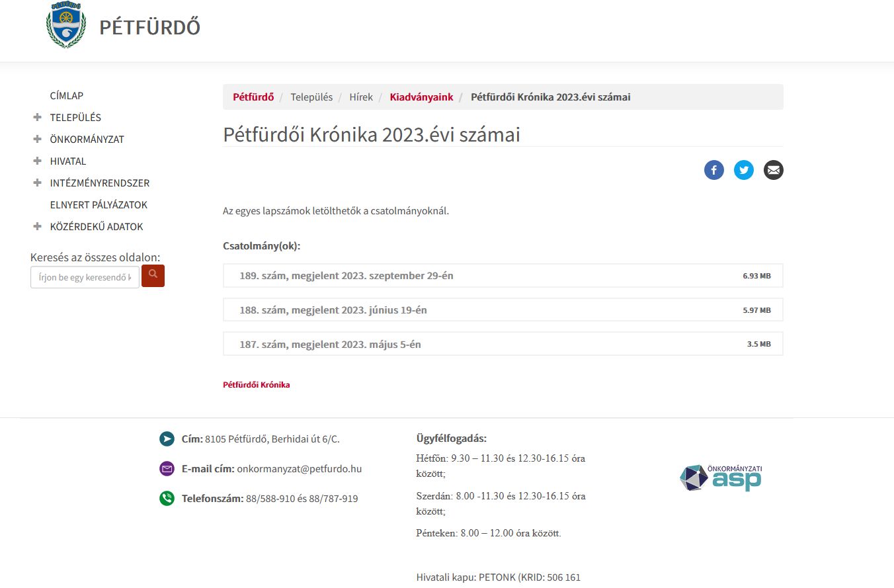Click the Hivatali kapu PETONK text

[499, 577]
